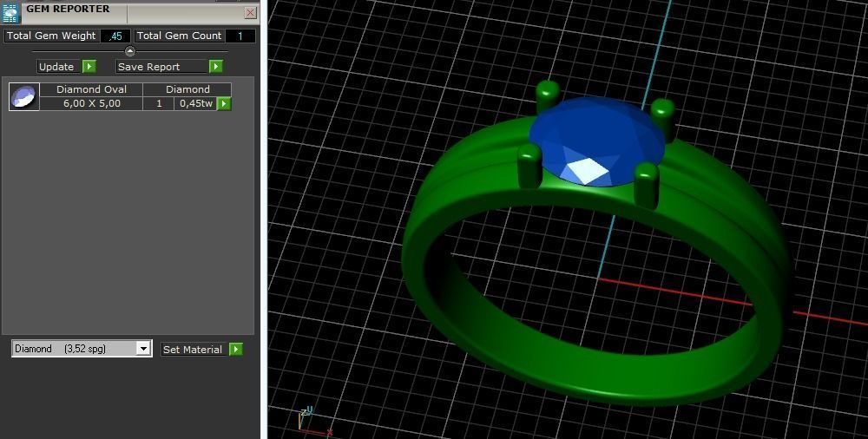868x439 pixels.
Task: Open the Diamond (3,52 spg) material dropdown
Action: point(82,349)
